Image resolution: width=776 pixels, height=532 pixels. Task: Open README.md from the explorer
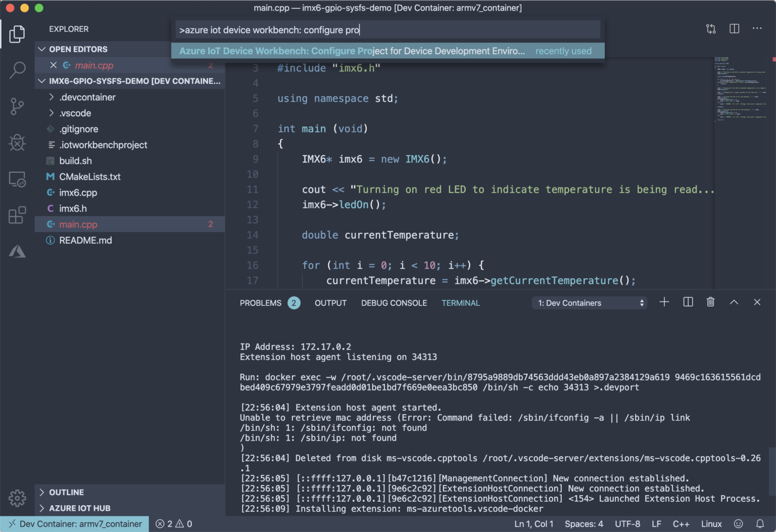pos(85,240)
